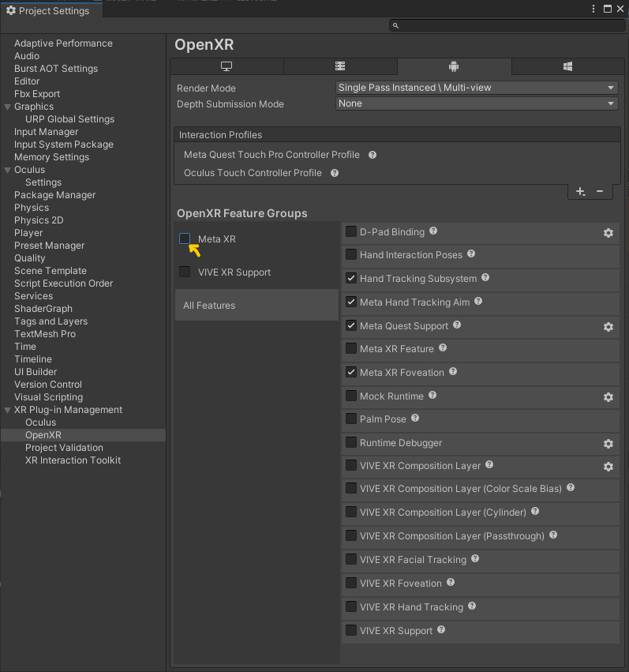Click help icon beside Oculus Touch Controller Profile
The image size is (629, 672).
pyautogui.click(x=334, y=172)
